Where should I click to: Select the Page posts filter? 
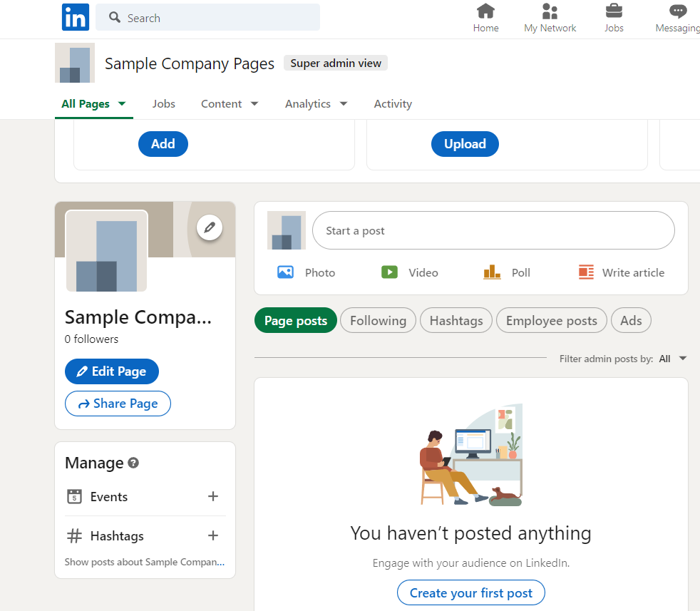[296, 320]
